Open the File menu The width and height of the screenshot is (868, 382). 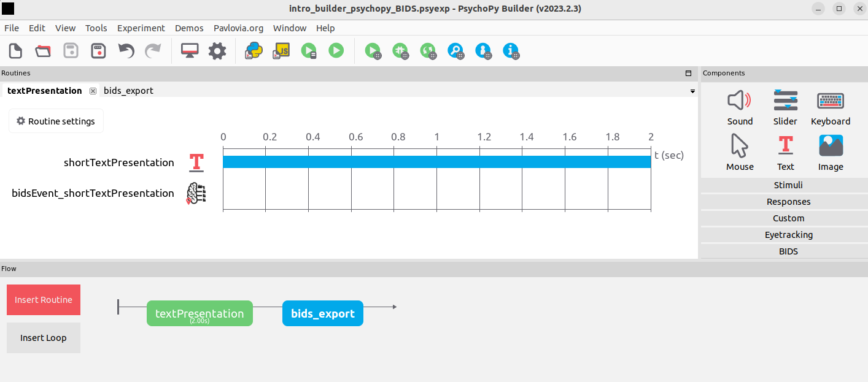pyautogui.click(x=12, y=28)
